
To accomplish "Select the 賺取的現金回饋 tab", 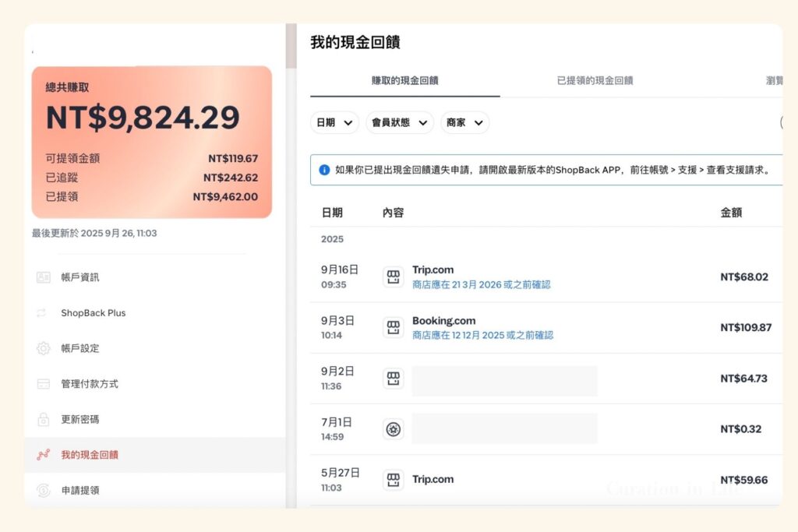I will [x=406, y=80].
